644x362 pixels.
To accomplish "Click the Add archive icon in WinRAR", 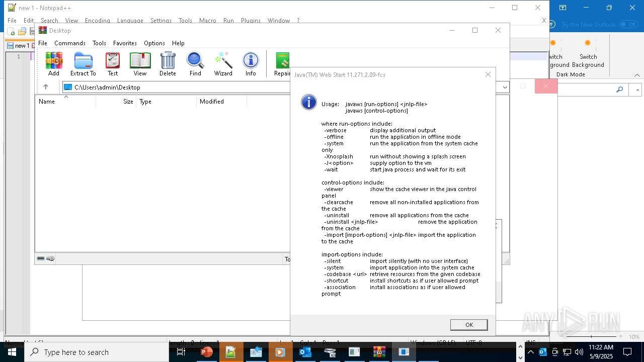I will click(x=54, y=64).
